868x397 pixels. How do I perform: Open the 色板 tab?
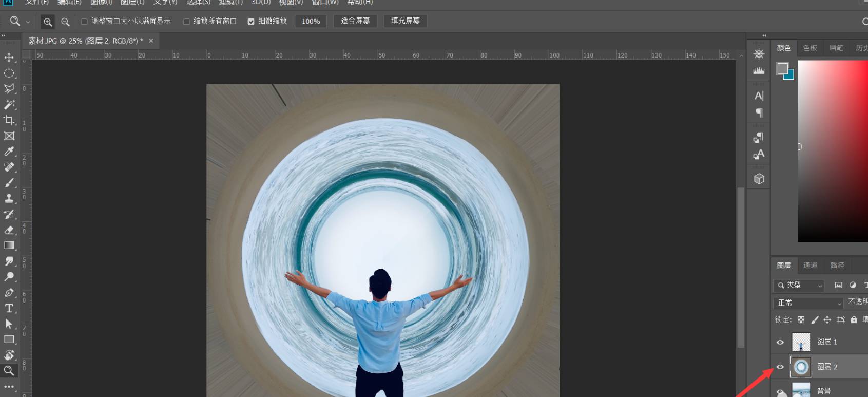coord(810,48)
